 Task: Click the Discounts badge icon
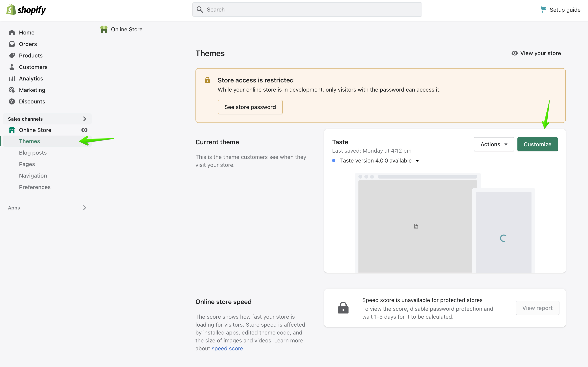tap(12, 101)
